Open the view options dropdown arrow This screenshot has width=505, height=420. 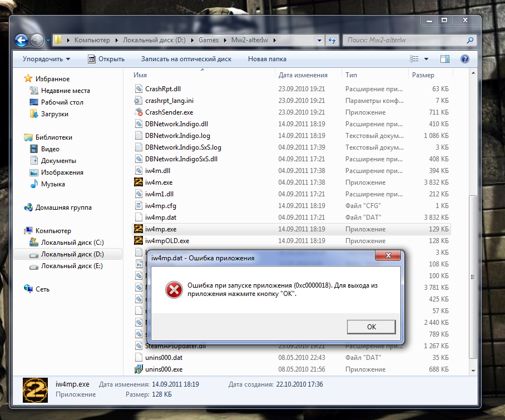pyautogui.click(x=426, y=59)
